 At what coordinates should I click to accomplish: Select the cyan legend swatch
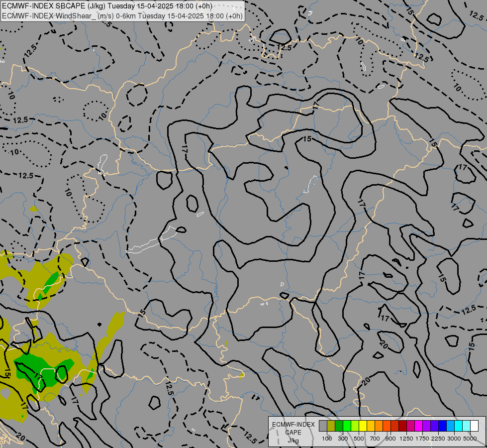[x=458, y=426]
